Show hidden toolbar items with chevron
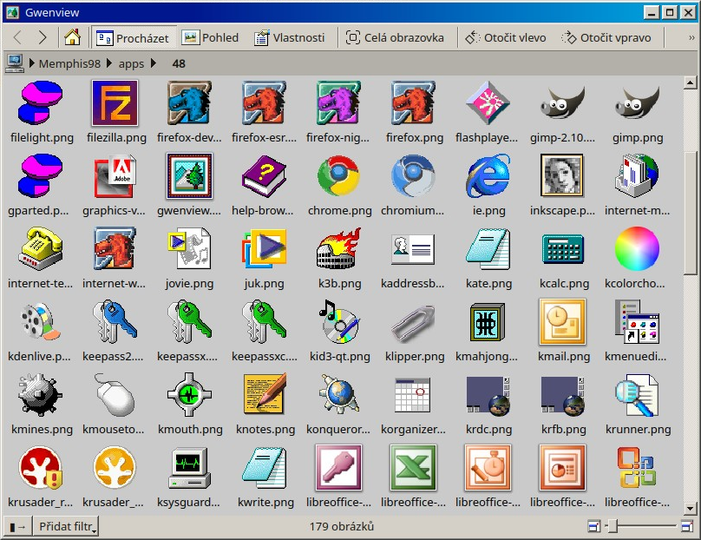This screenshot has height=540, width=701. [x=691, y=38]
